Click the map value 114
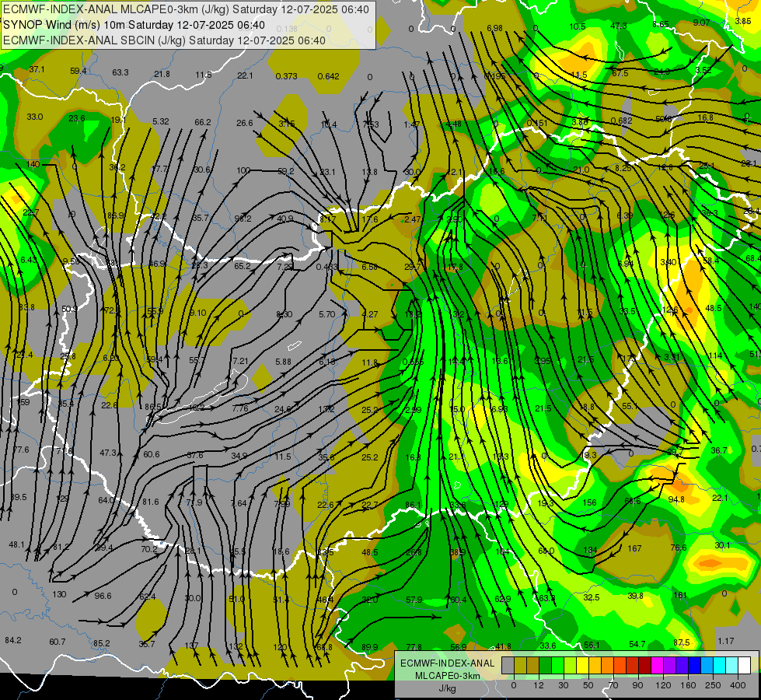The height and width of the screenshot is (700, 761). point(715,355)
